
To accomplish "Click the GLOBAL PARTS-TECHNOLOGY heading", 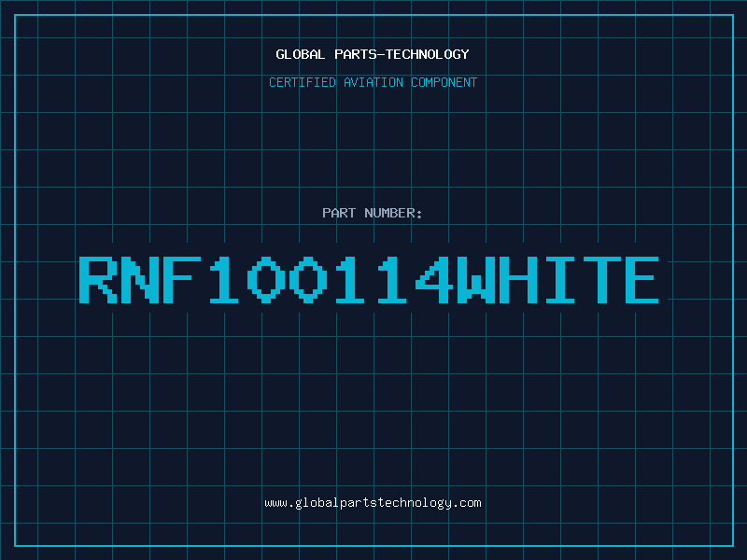I will pyautogui.click(x=373, y=54).
